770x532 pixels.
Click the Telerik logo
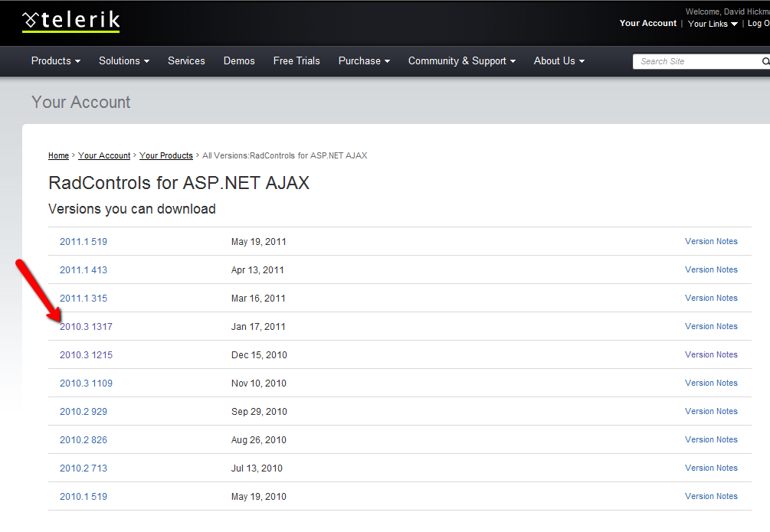point(71,21)
